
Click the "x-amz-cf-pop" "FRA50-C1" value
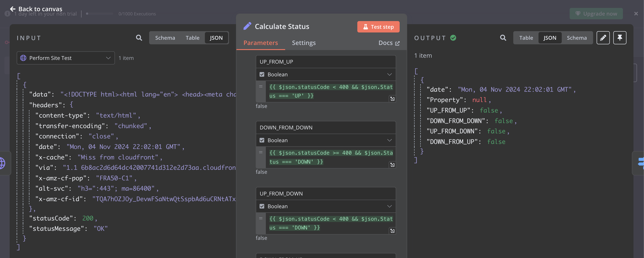[x=114, y=178]
